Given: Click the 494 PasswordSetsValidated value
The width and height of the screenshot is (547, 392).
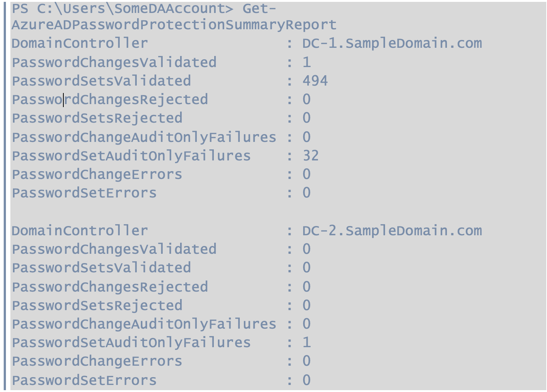Looking at the screenshot, I should (x=315, y=81).
